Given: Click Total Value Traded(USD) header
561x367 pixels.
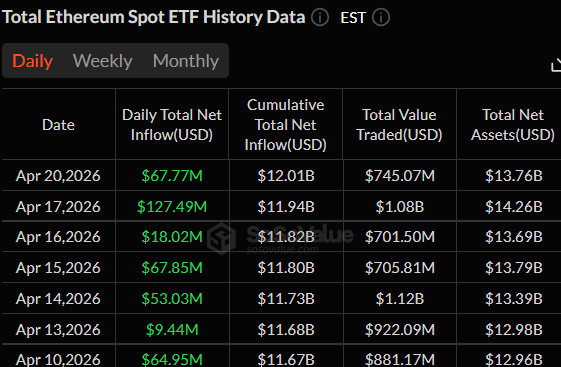Looking at the screenshot, I should (x=399, y=125).
